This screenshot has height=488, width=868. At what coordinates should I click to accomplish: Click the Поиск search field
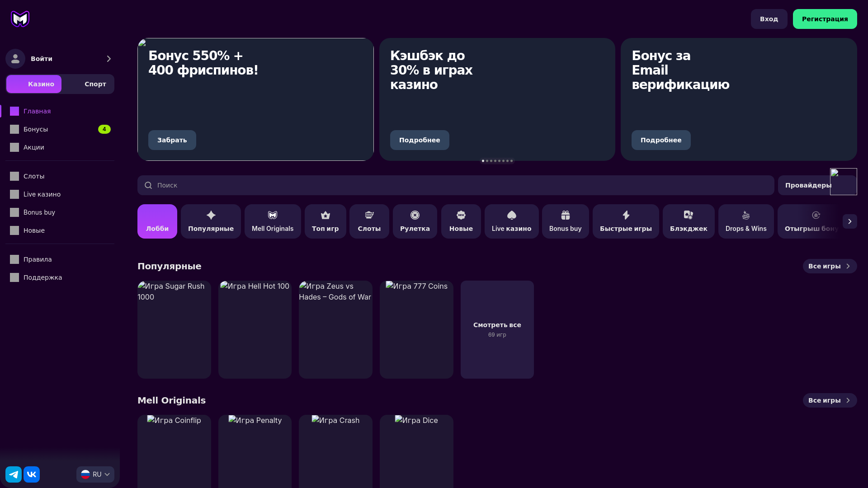[456, 185]
